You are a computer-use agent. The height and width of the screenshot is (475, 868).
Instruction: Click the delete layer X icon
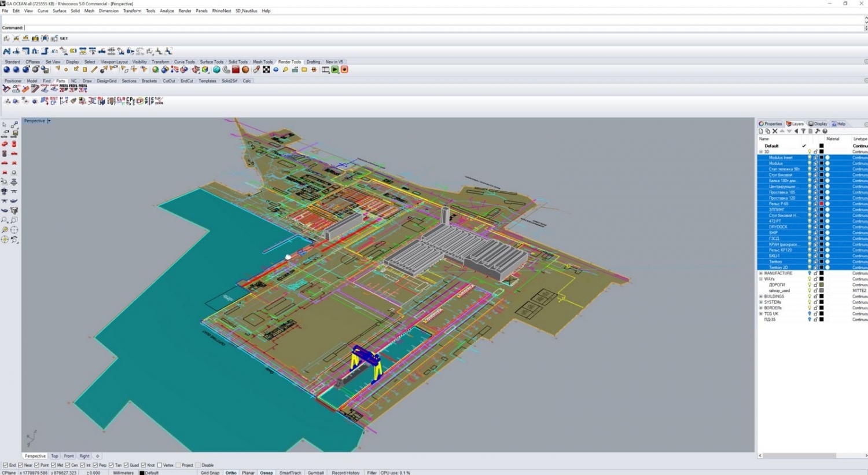coord(775,131)
